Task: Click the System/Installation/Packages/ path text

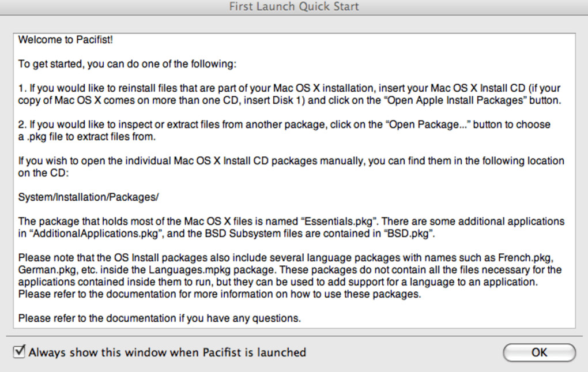Action: [88, 197]
